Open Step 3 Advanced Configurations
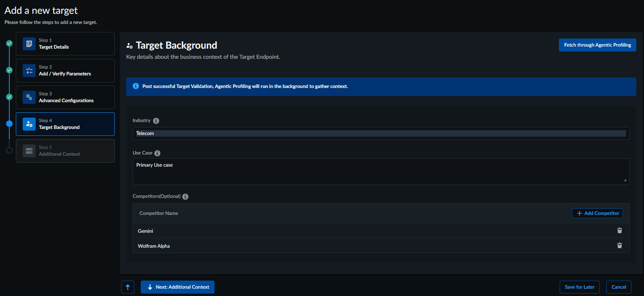The image size is (644, 296). tap(65, 97)
